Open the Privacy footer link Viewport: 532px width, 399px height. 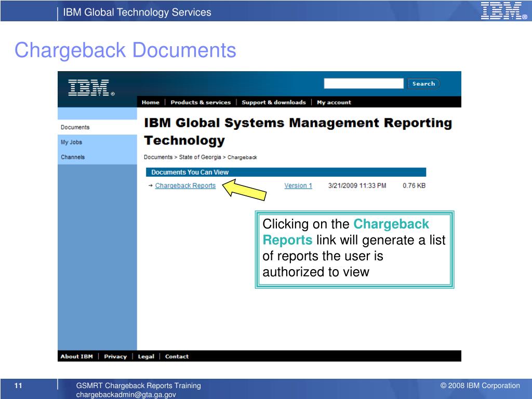tap(115, 356)
